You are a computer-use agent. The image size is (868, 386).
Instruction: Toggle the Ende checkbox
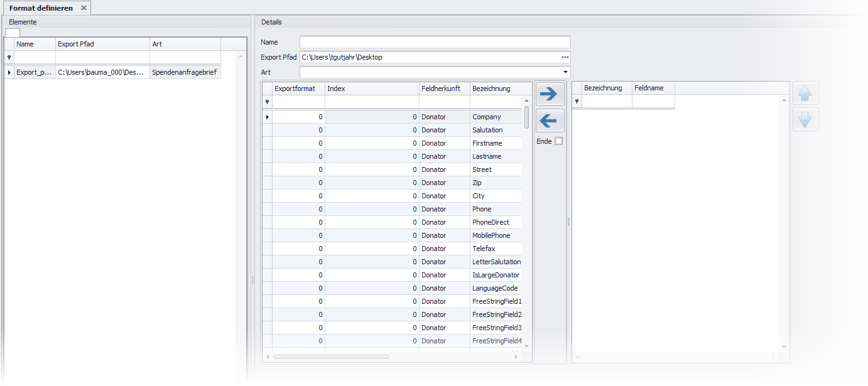pos(558,141)
